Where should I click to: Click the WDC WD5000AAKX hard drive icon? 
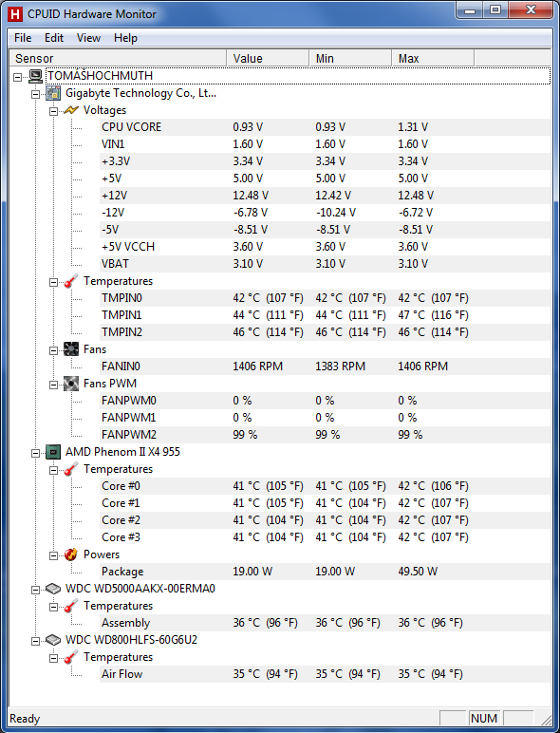(x=53, y=589)
